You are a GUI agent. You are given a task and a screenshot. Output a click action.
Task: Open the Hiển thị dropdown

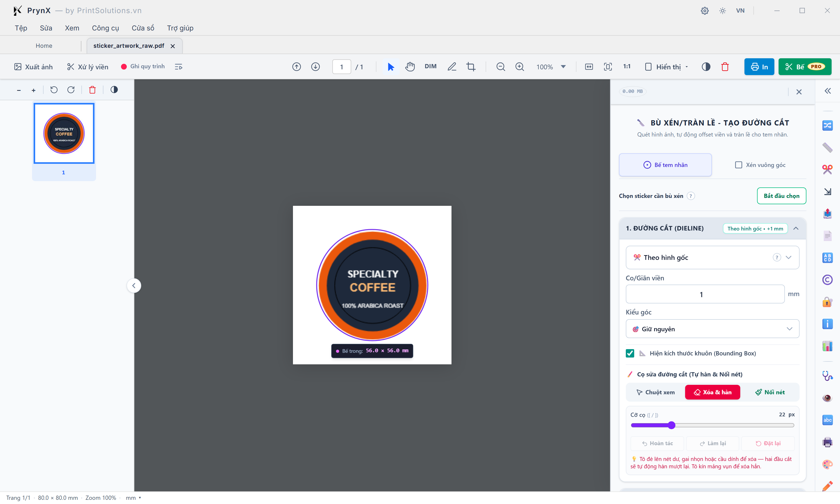click(x=666, y=67)
